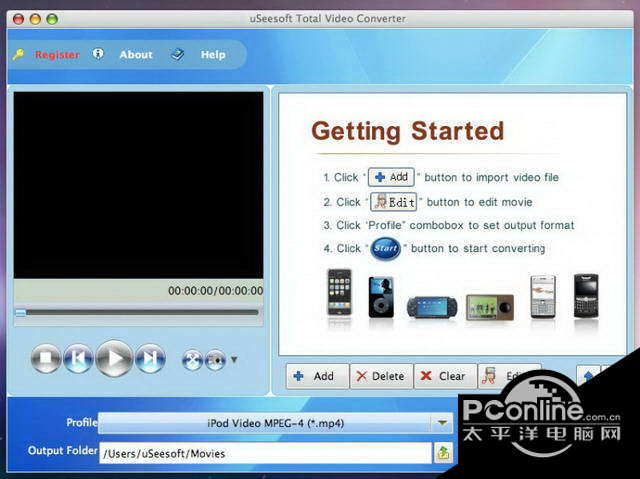The image size is (640, 479).
Task: Move item up with blue arrow
Action: point(588,375)
